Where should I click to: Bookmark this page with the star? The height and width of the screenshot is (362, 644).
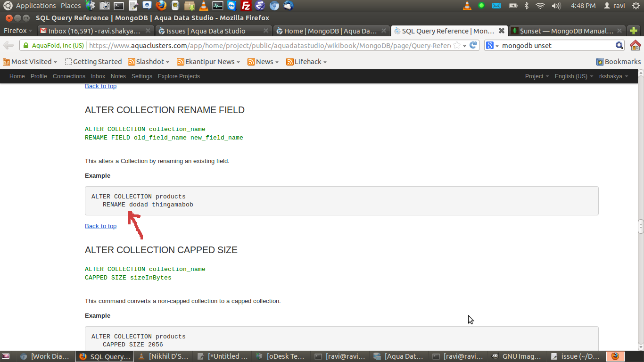click(456, 46)
